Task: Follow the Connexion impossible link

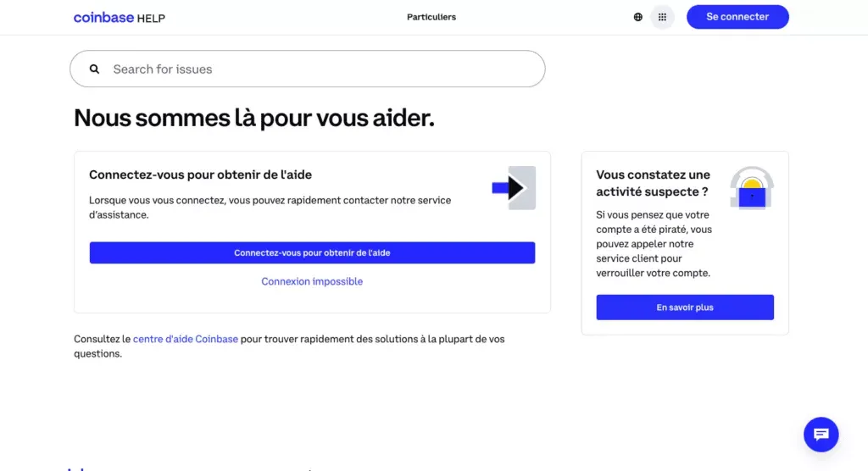Action: tap(312, 281)
